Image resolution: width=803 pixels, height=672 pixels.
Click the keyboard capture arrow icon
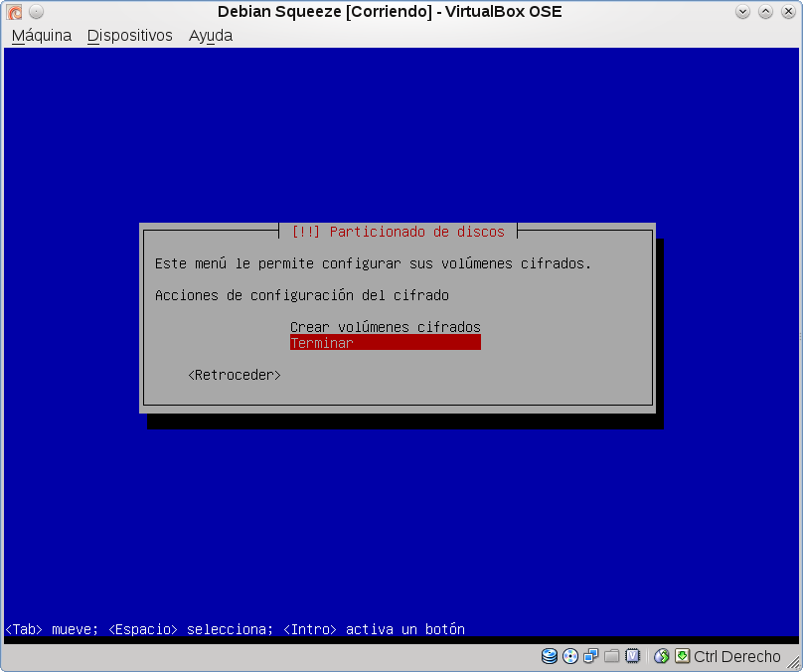[682, 656]
